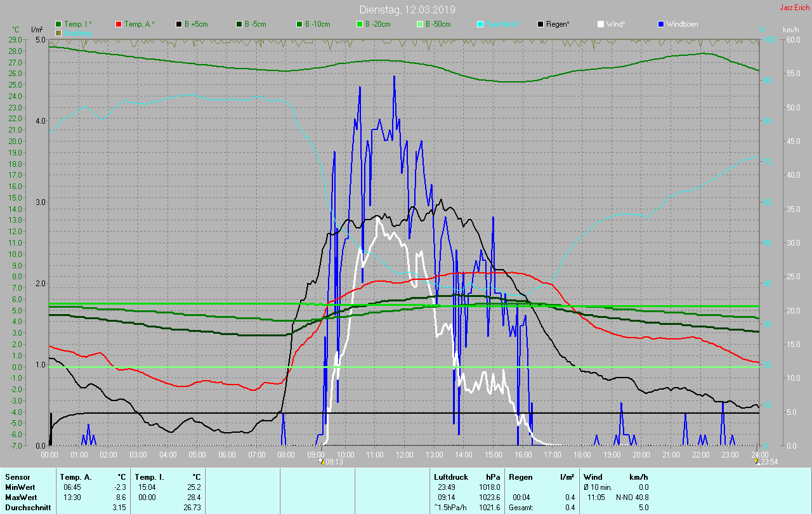
Task: Click the chart title Dienstag, 12.03.2019
Action: (x=407, y=10)
